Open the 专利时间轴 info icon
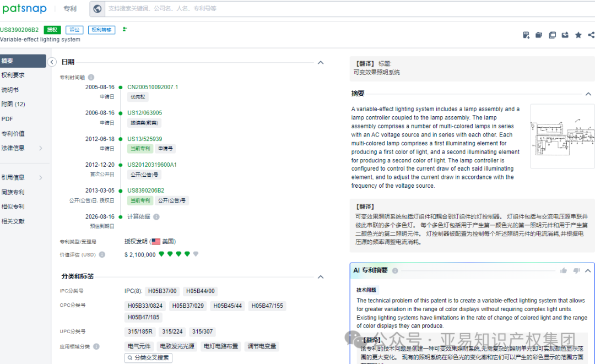Viewport: 595px width, 364px height. click(x=91, y=77)
